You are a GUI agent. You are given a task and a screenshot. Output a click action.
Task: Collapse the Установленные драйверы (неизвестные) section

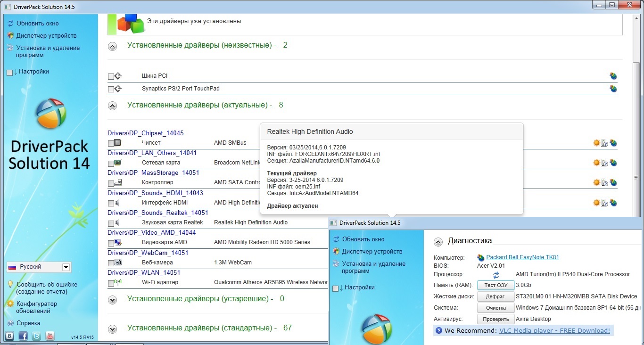click(x=112, y=46)
